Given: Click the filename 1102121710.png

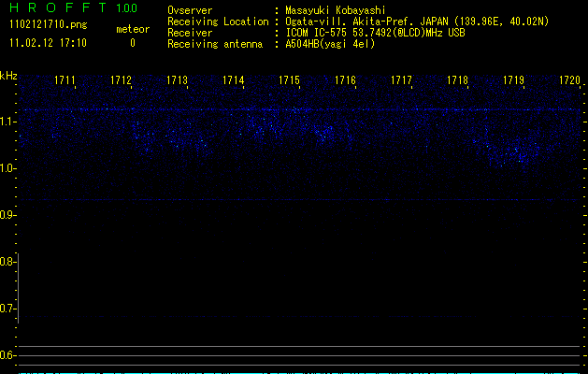Looking at the screenshot, I should [49, 25].
